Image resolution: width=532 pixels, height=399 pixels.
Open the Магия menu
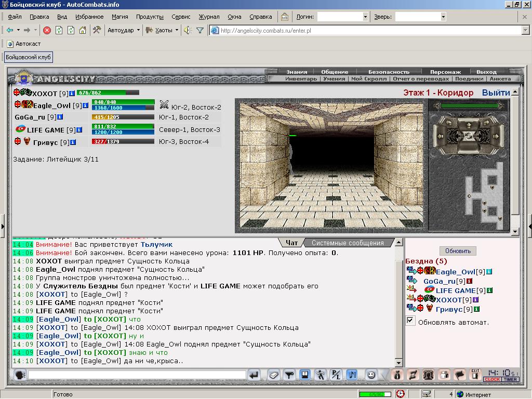click(x=120, y=17)
